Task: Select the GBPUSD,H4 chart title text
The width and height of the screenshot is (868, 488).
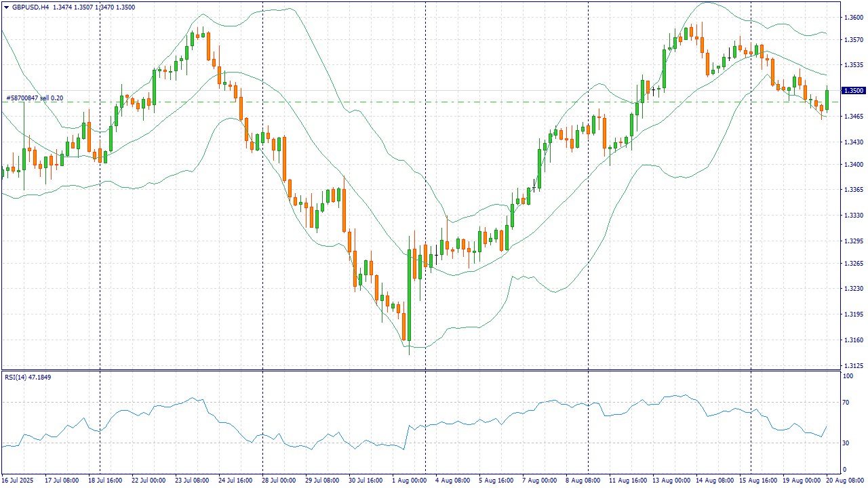Action: point(31,7)
